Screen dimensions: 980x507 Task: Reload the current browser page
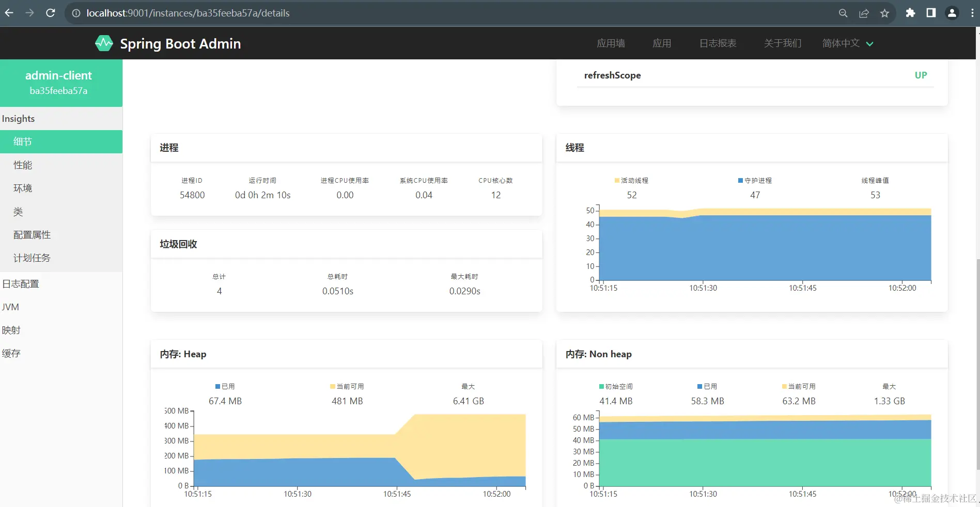click(50, 13)
